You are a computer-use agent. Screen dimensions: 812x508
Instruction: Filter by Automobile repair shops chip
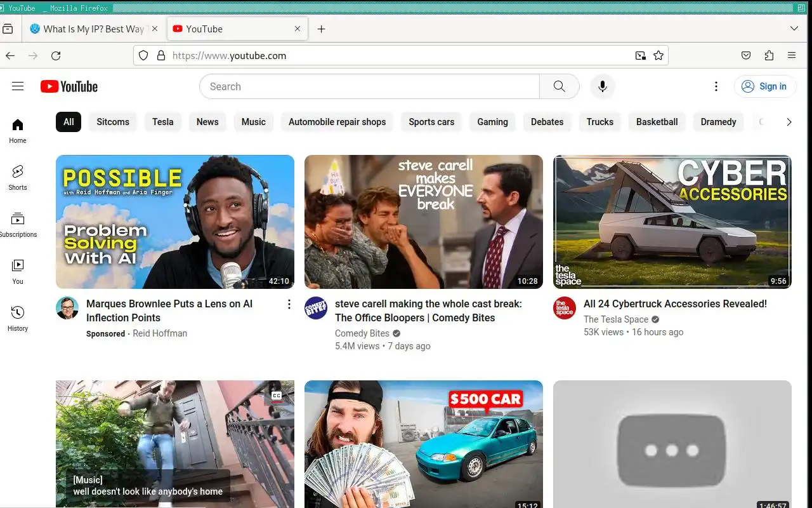click(337, 122)
